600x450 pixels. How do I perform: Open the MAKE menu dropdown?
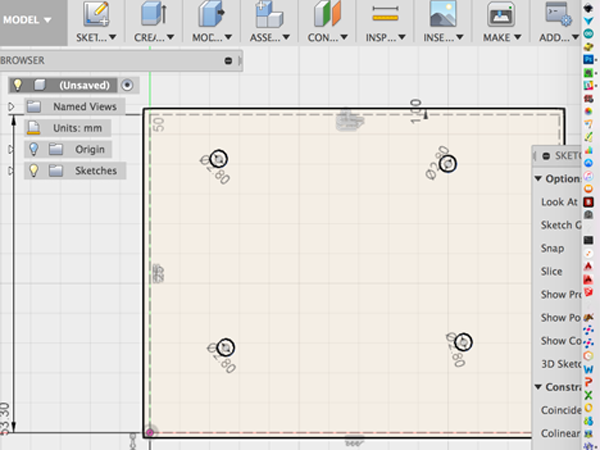(x=502, y=38)
